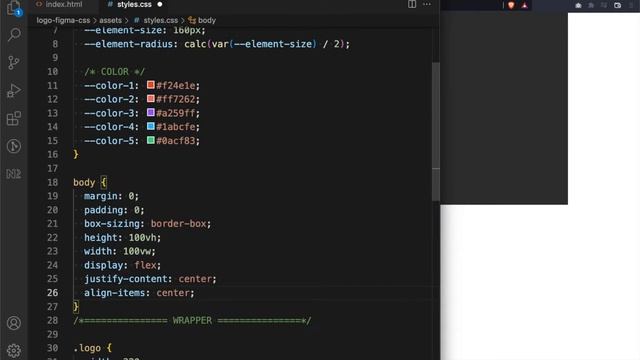
Task: Click the assets breadcrumb folder
Action: tap(110, 20)
